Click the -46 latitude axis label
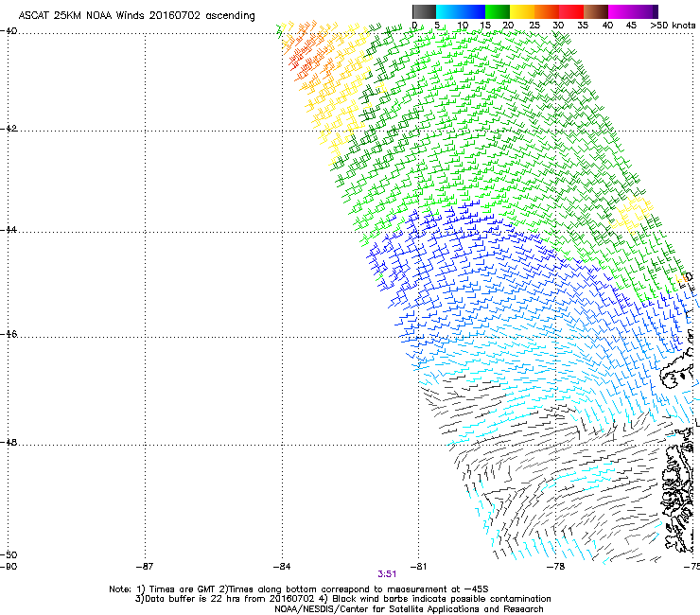Viewport: 700px width, 615px height. coord(9,334)
